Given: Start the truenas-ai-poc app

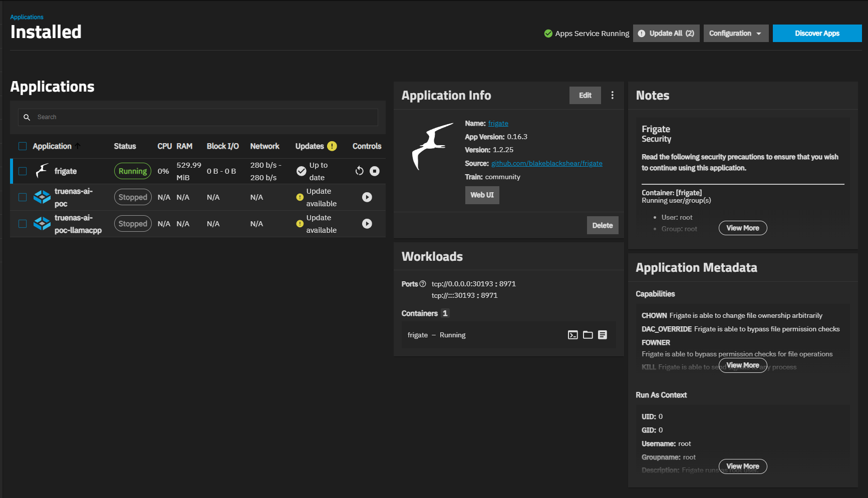Looking at the screenshot, I should [367, 197].
